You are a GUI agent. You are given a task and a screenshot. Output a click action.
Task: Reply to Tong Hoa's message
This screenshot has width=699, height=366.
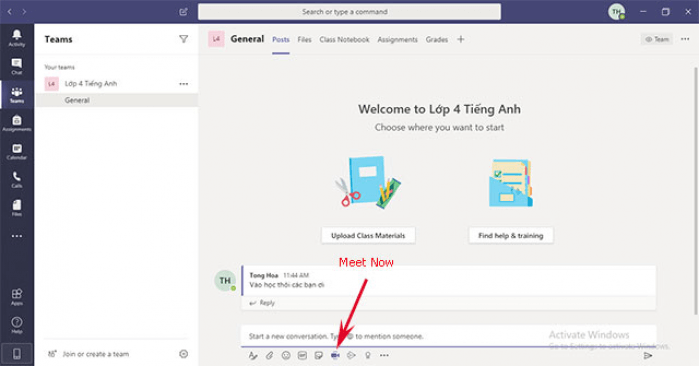click(262, 303)
